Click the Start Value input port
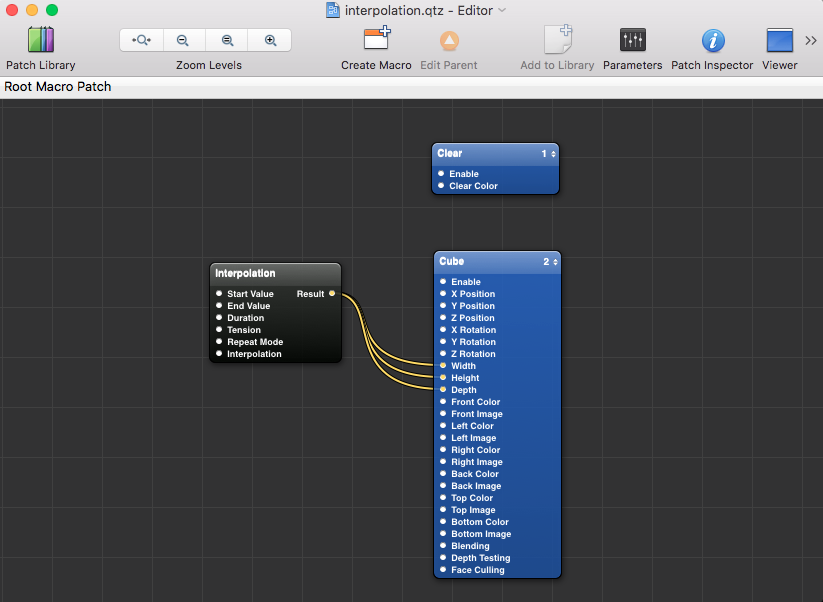 [219, 293]
